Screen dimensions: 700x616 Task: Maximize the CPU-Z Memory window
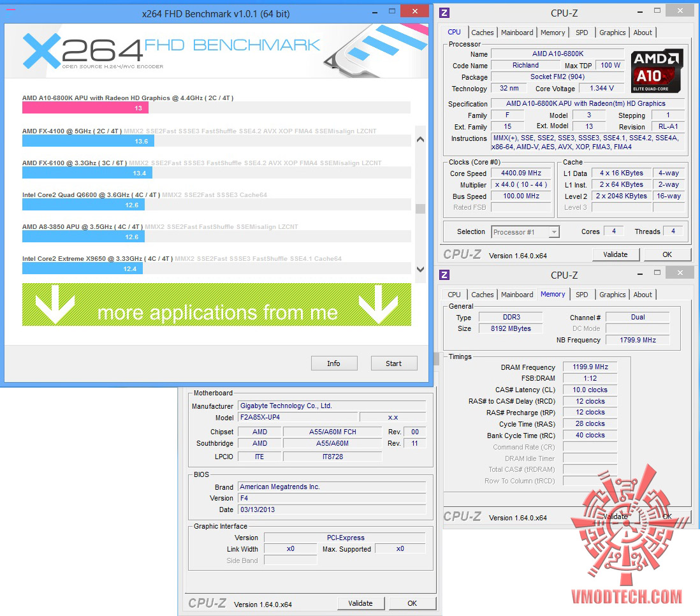tap(657, 272)
